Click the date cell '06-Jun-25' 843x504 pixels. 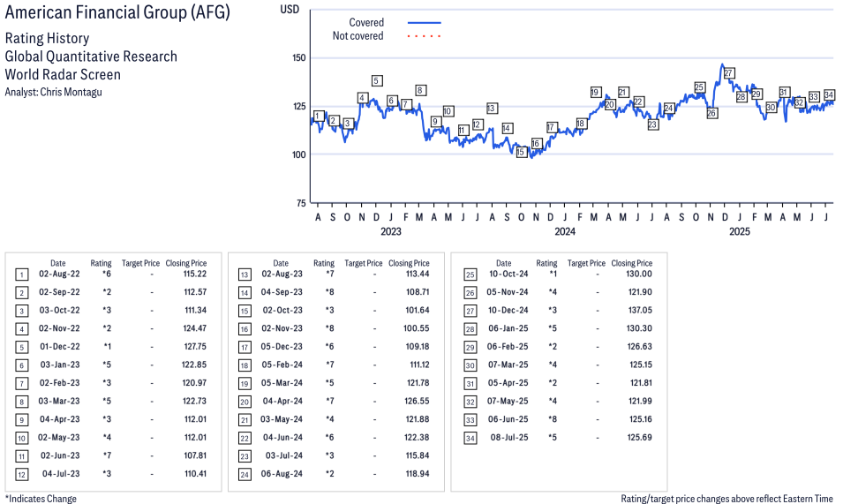point(508,419)
